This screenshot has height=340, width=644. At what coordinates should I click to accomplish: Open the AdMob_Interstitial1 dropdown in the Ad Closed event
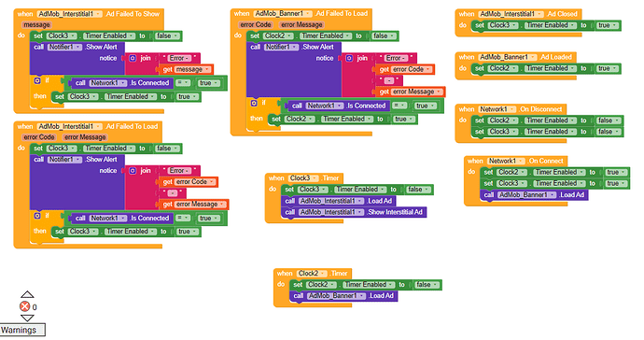(x=511, y=14)
